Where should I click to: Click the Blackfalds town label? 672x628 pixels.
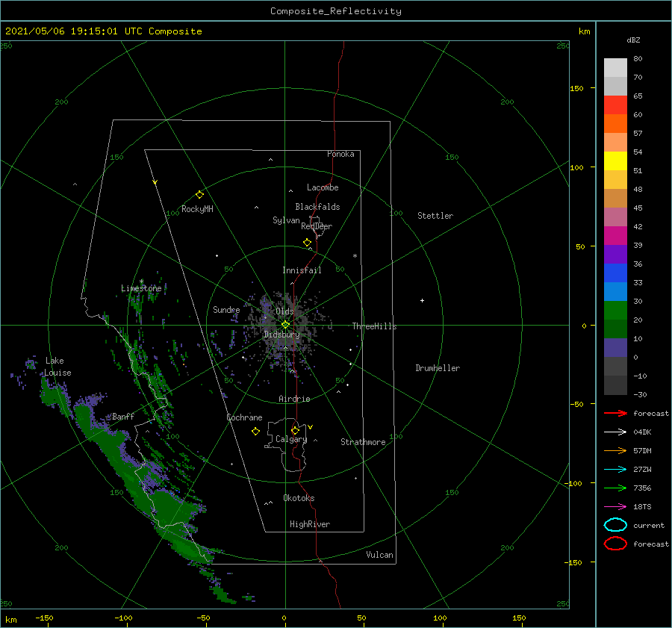[x=317, y=207]
